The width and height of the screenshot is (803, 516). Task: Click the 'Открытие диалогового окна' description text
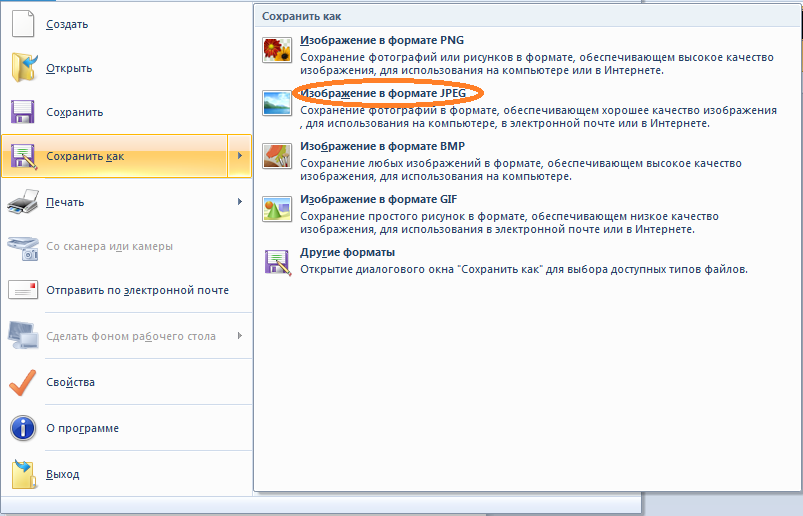coord(524,269)
